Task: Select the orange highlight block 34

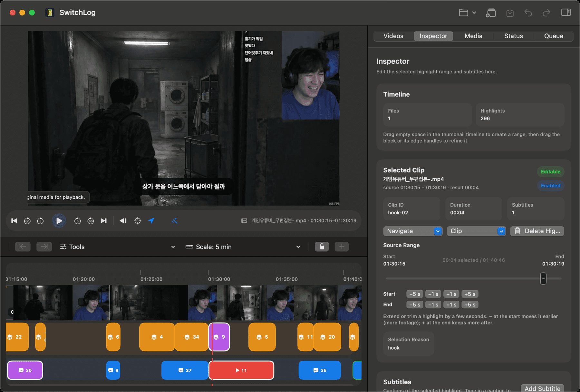Action: coord(191,337)
